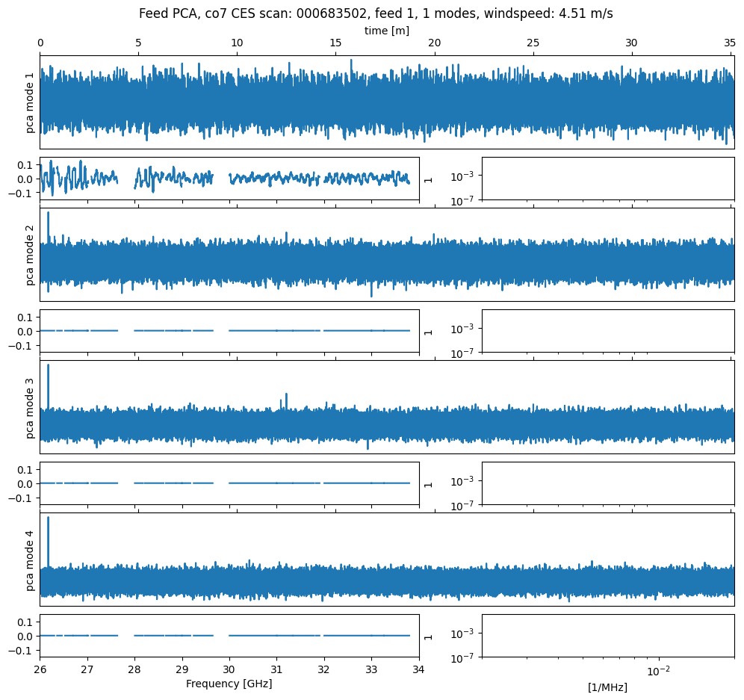Click the 34 tick on the frequency axis
This screenshot has width=744, height=700.
[419, 669]
